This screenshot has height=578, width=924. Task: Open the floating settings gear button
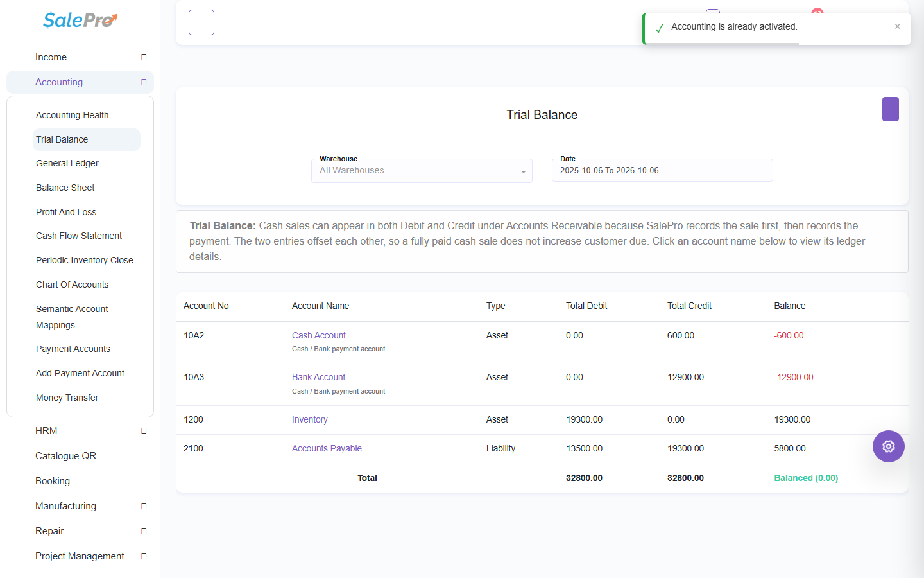point(889,446)
